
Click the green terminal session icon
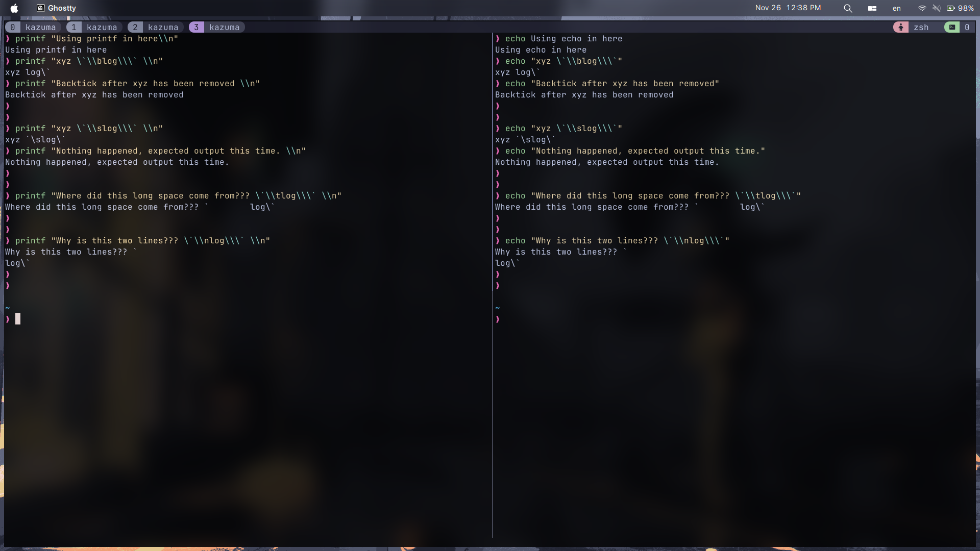pos(952,28)
